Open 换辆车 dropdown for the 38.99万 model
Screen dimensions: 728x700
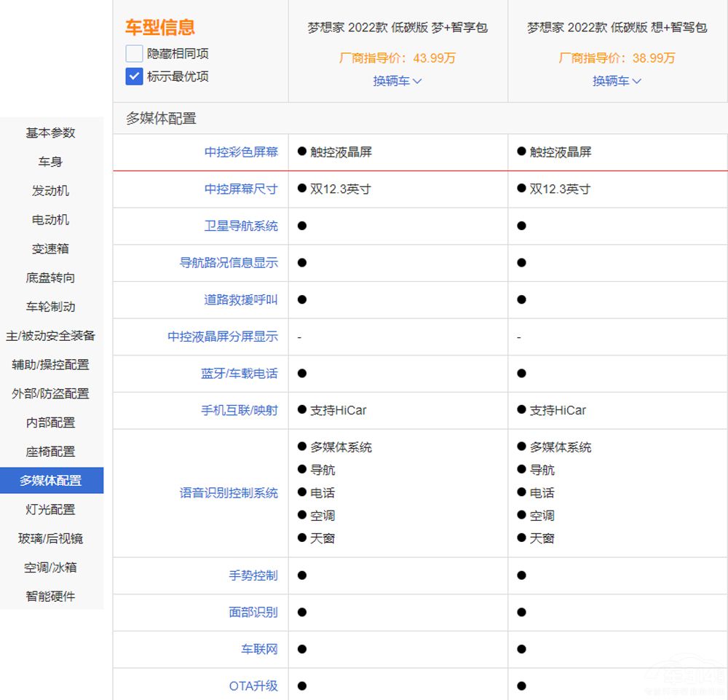coord(616,81)
